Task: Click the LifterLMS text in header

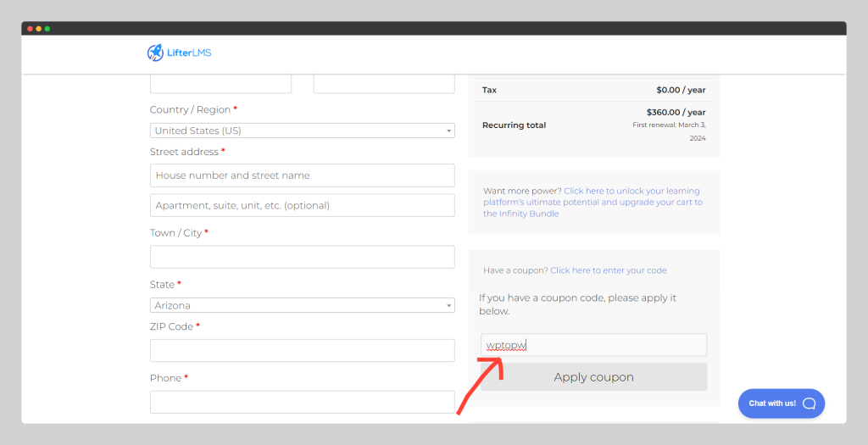Action: 189,53
